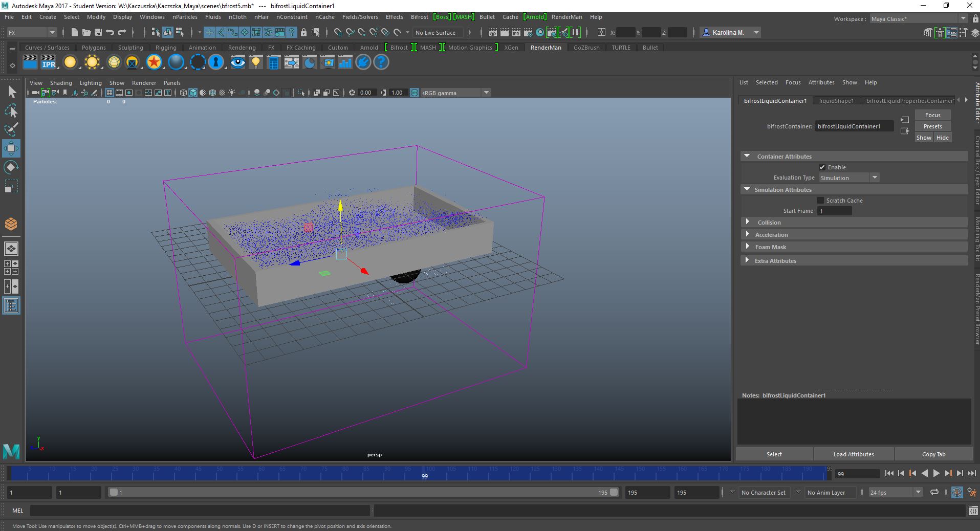Expand the Collision section

point(748,222)
